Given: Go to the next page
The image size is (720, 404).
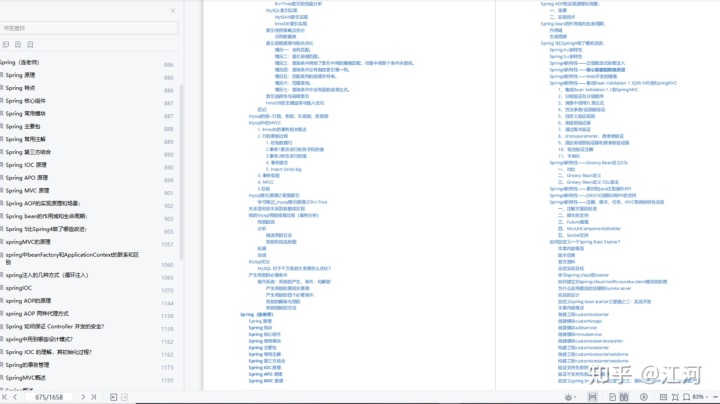Looking at the screenshot, I should (x=83, y=397).
